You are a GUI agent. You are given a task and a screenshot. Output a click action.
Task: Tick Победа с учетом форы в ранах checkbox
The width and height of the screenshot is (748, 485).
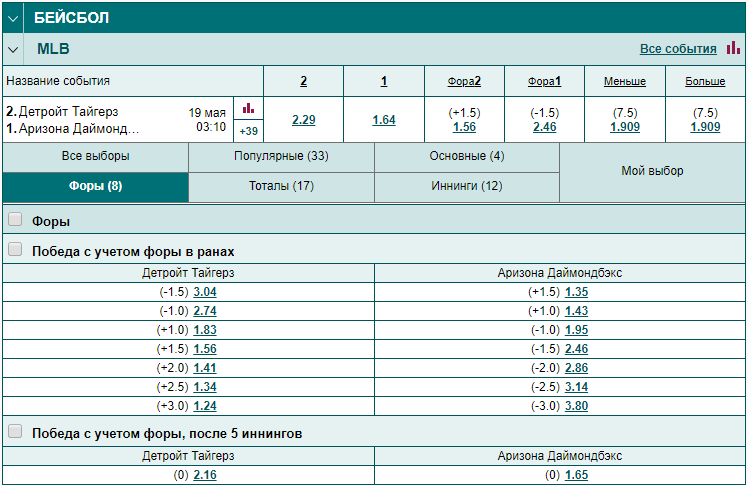tap(15, 249)
